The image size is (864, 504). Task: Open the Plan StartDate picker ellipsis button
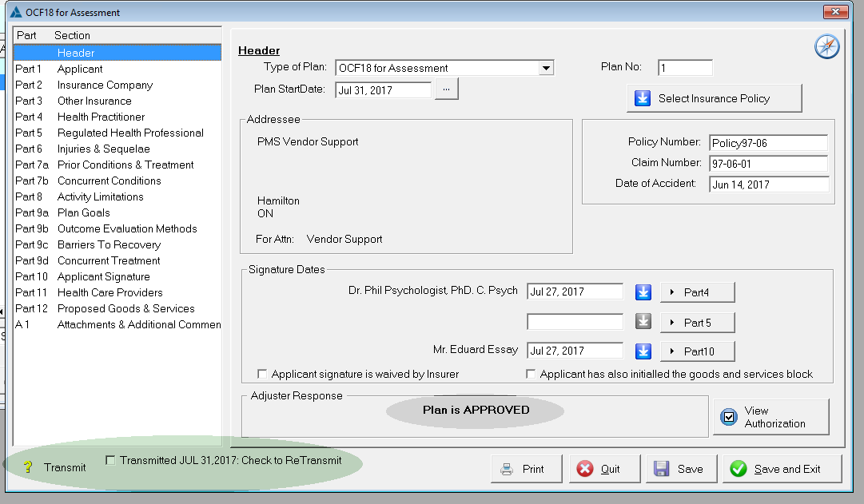446,89
